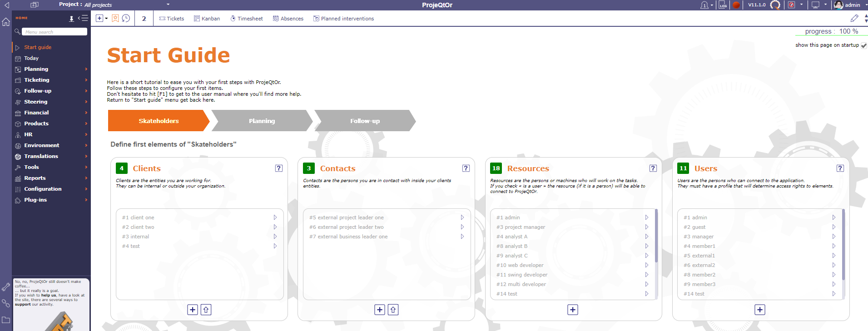This screenshot has width=868, height=331.
Task: Click the Menu search input field
Action: click(55, 32)
